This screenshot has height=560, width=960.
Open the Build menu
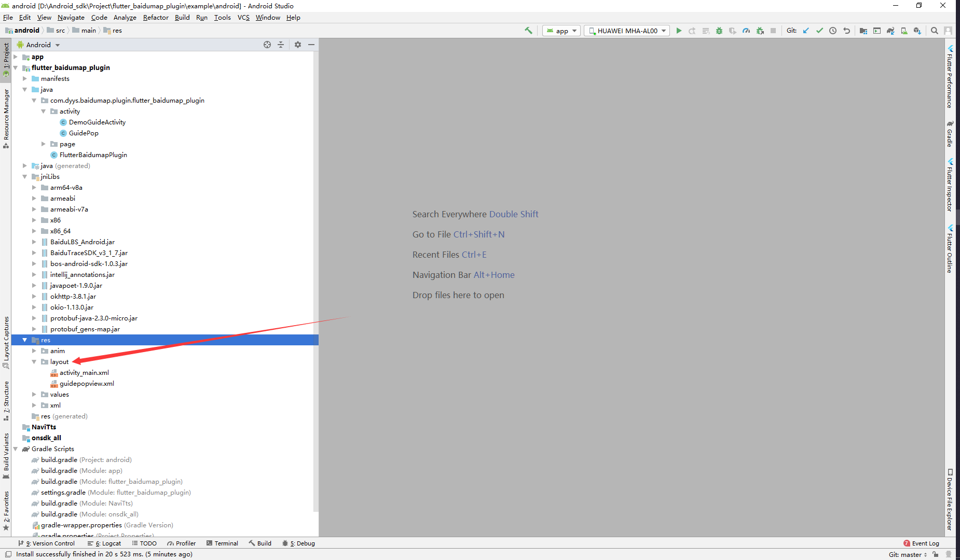[182, 17]
